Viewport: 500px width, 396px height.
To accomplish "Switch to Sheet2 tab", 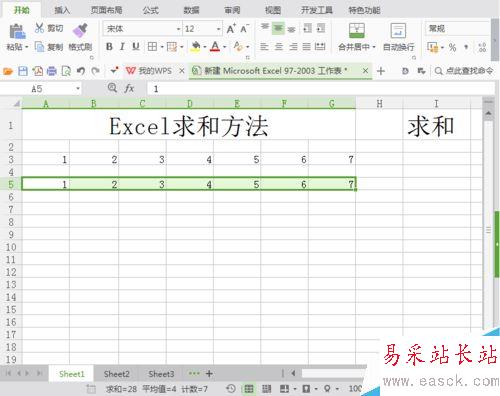I will (x=116, y=374).
